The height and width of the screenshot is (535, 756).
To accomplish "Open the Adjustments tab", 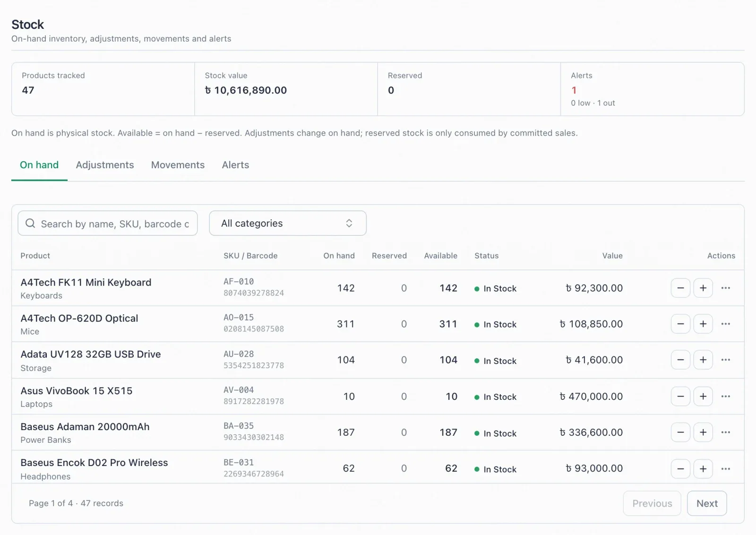I will pos(105,165).
